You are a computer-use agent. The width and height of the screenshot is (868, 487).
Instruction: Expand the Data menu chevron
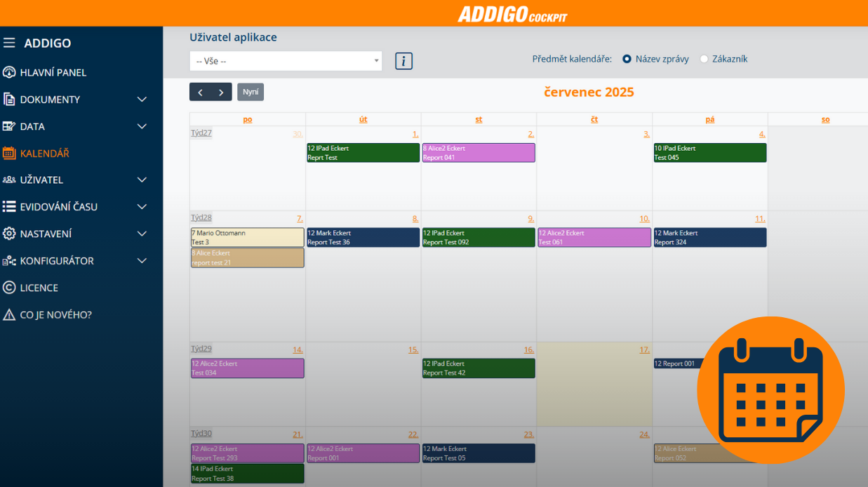pyautogui.click(x=142, y=126)
